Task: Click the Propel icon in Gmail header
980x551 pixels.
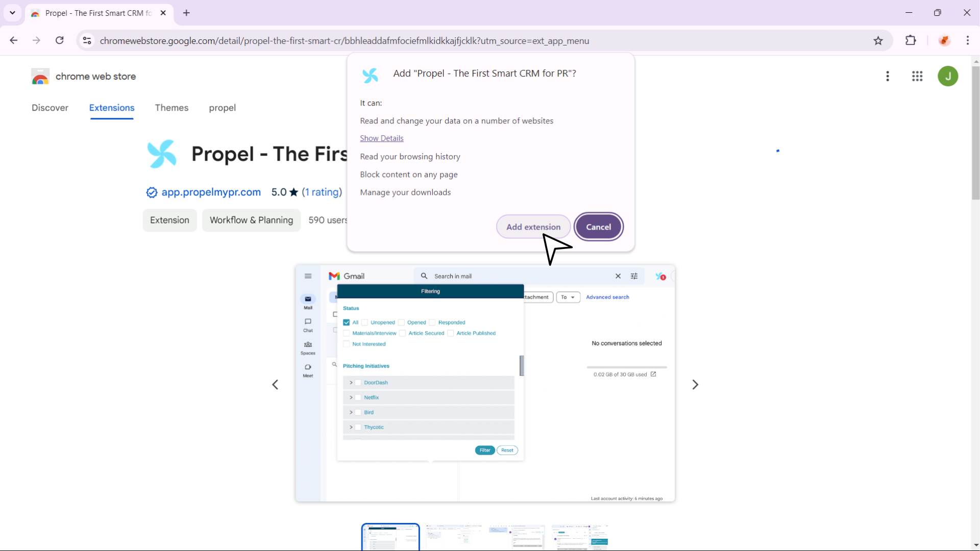Action: 660,276
